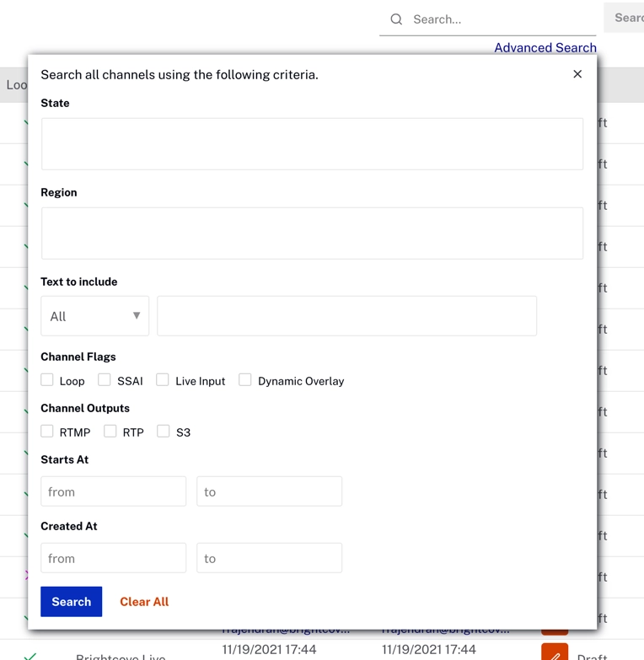Select RTMP channel output
Viewport: 644px width, 660px height.
click(x=47, y=432)
